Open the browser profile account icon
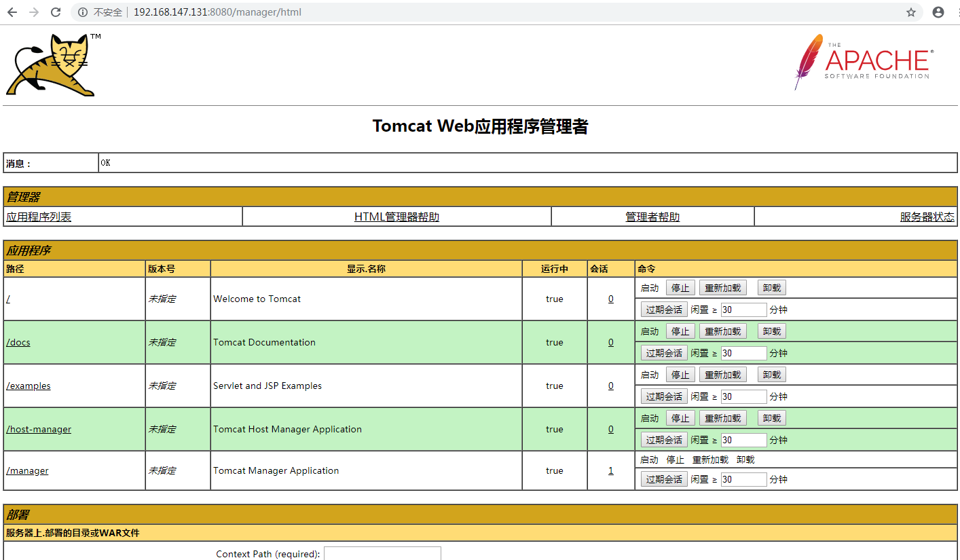The width and height of the screenshot is (960, 560). click(938, 12)
